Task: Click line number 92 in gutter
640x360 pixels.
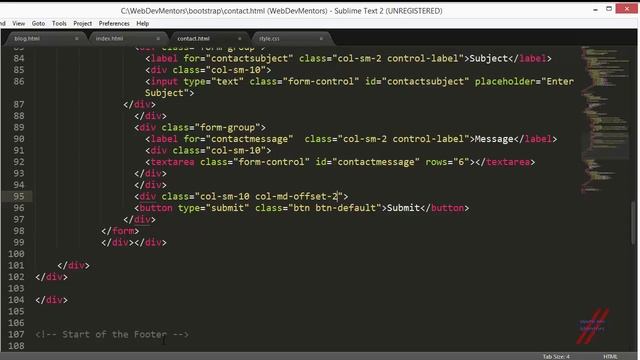Action: (x=19, y=162)
